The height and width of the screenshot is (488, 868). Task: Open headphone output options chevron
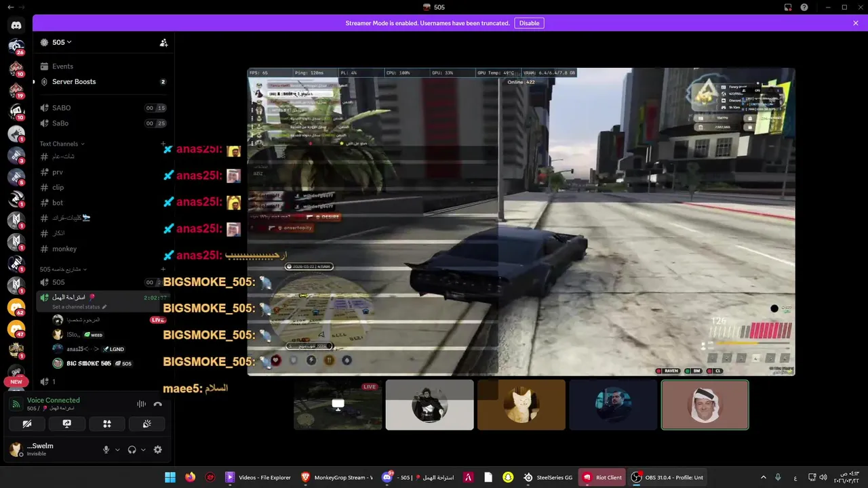[143, 449]
